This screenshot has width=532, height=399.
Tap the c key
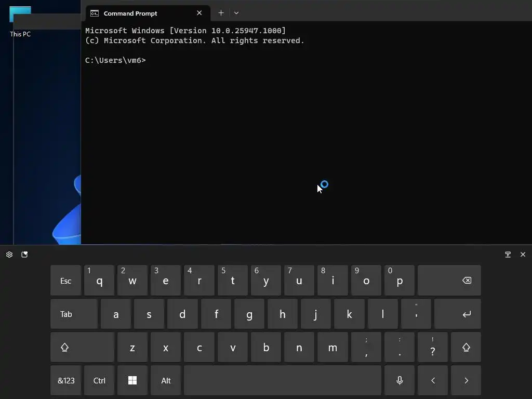coord(199,348)
